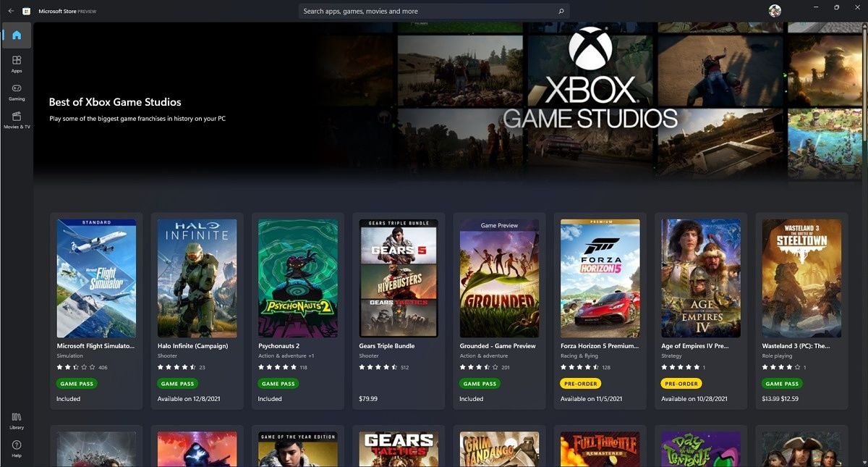Open the Game of the Year Edition thumbnail
Viewport: 868px width, 467px height.
click(298, 450)
